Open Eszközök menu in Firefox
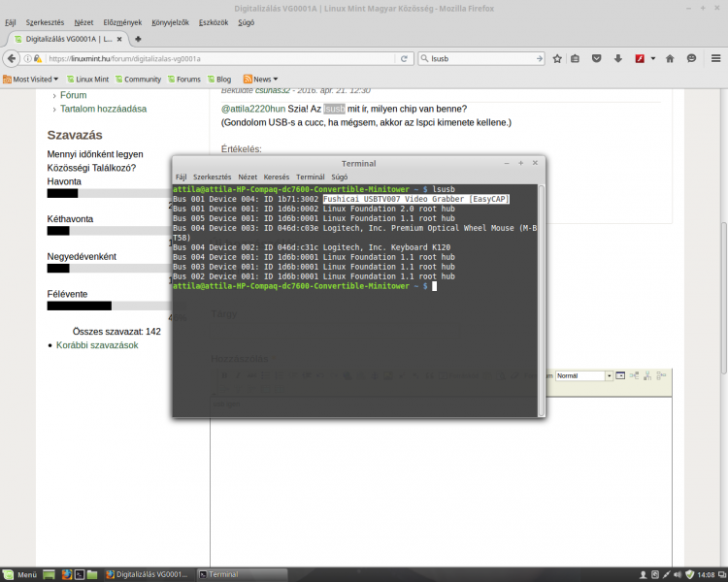 coord(214,22)
